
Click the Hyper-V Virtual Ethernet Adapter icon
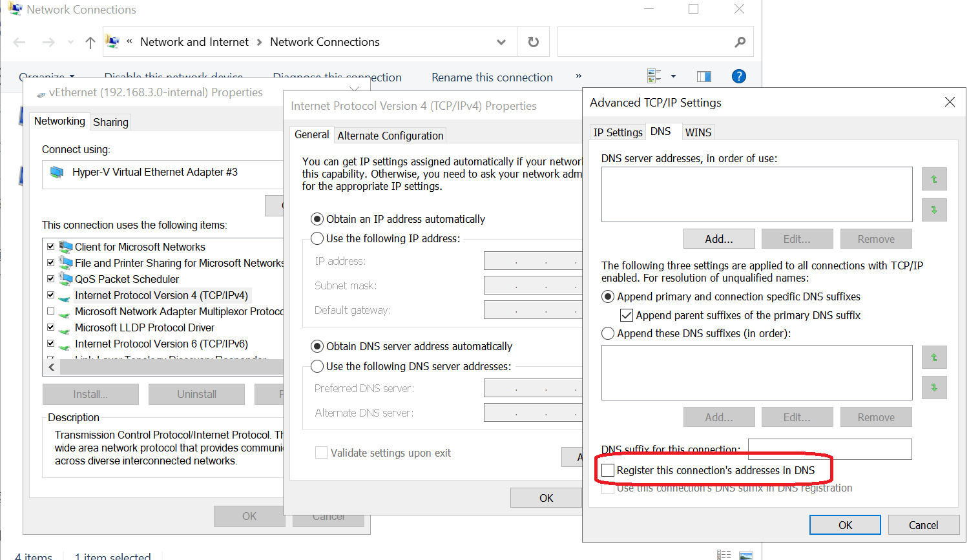[57, 172]
